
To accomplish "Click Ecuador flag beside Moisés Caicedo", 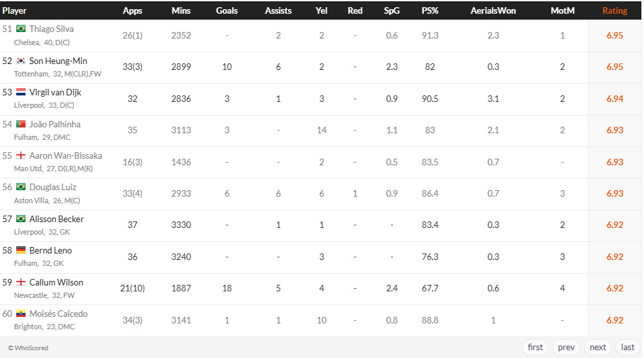I will coord(21,314).
